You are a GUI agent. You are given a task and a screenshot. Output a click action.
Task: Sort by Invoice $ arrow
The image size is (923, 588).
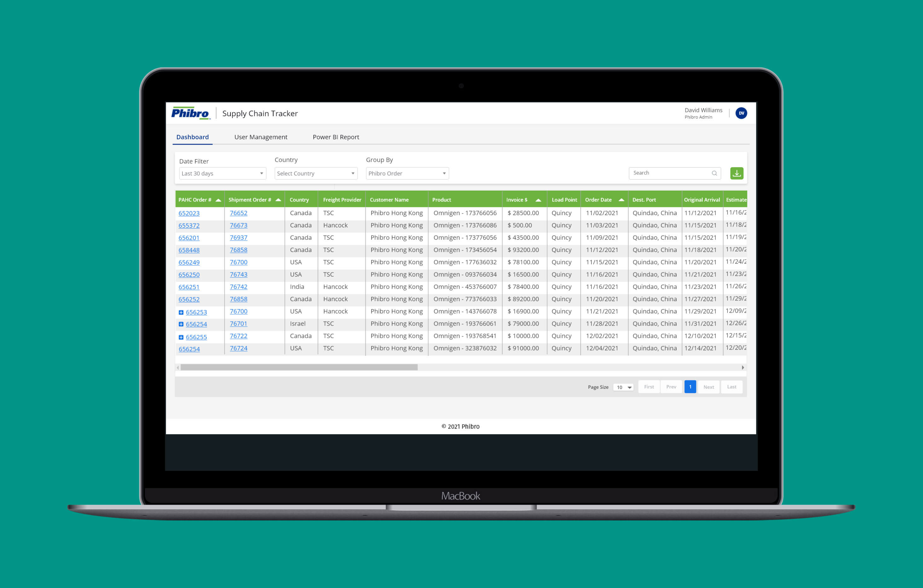[x=538, y=200]
